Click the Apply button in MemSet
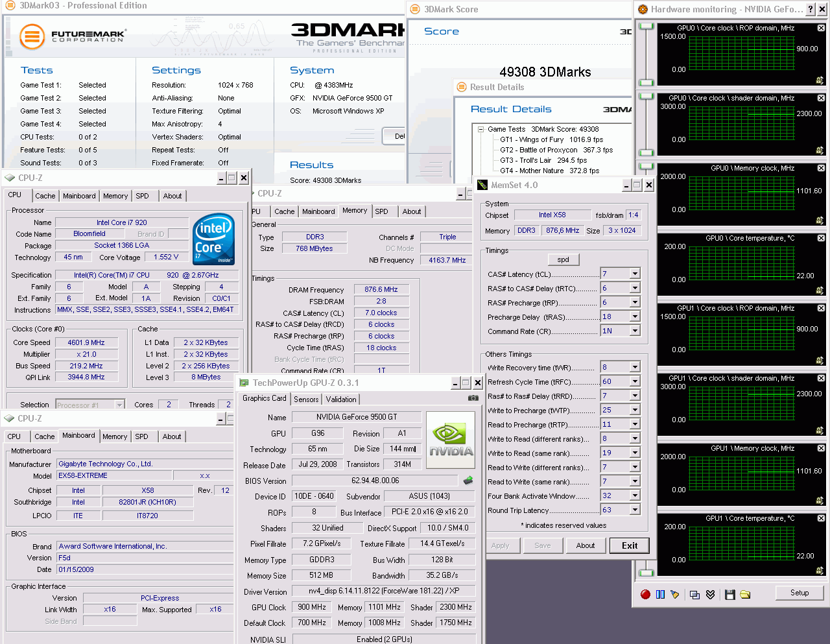 (500, 545)
